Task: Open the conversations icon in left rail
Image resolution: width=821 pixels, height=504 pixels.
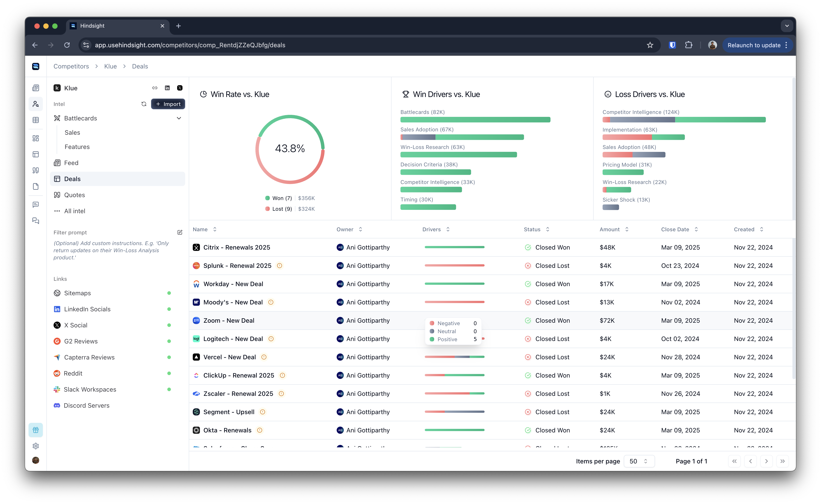Action: (36, 221)
